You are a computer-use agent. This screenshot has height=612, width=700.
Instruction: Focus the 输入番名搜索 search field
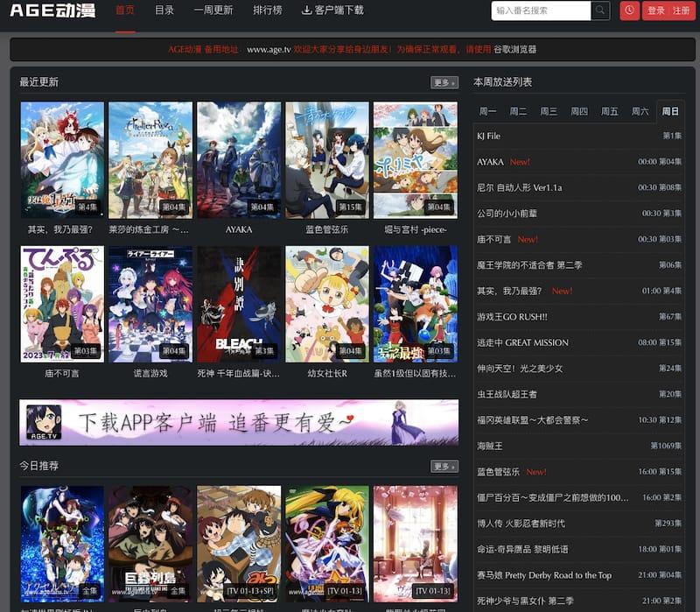(541, 11)
